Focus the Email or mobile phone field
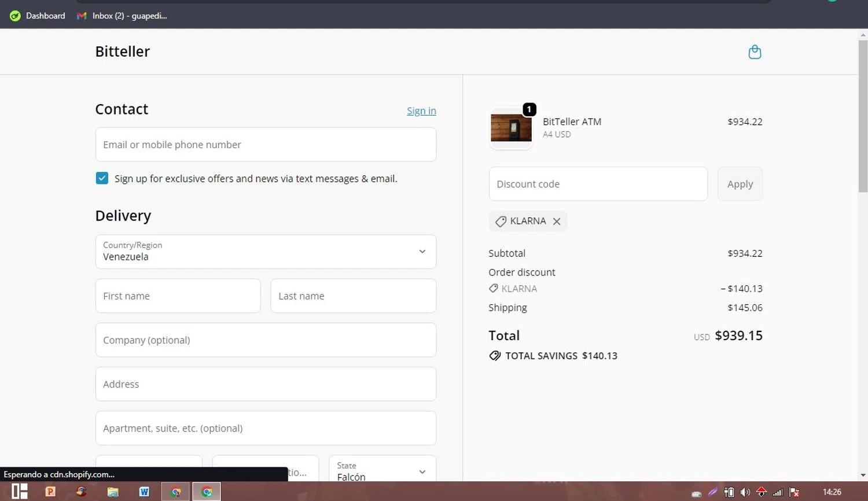This screenshot has height=501, width=868. 266,145
